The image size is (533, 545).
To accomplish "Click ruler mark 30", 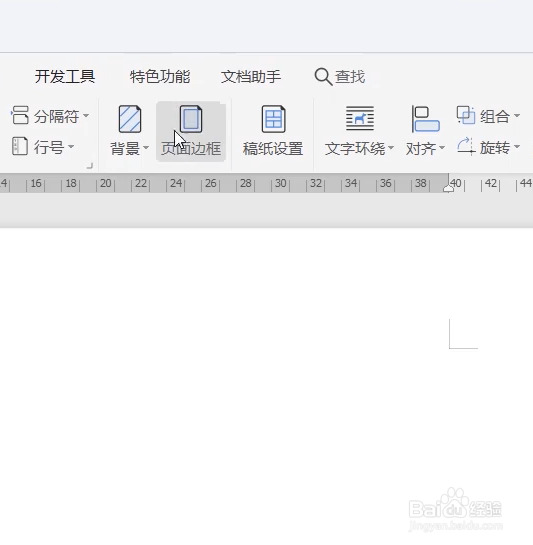I will 281,183.
